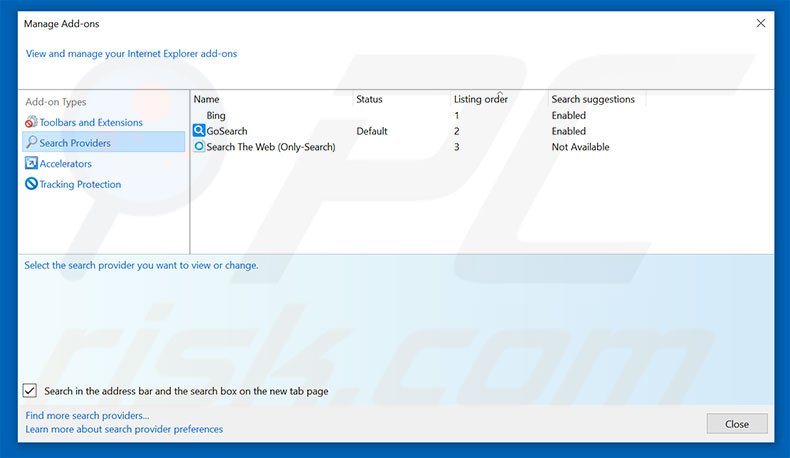Click the Search Providers magnifier icon
This screenshot has height=458, width=790.
click(31, 143)
